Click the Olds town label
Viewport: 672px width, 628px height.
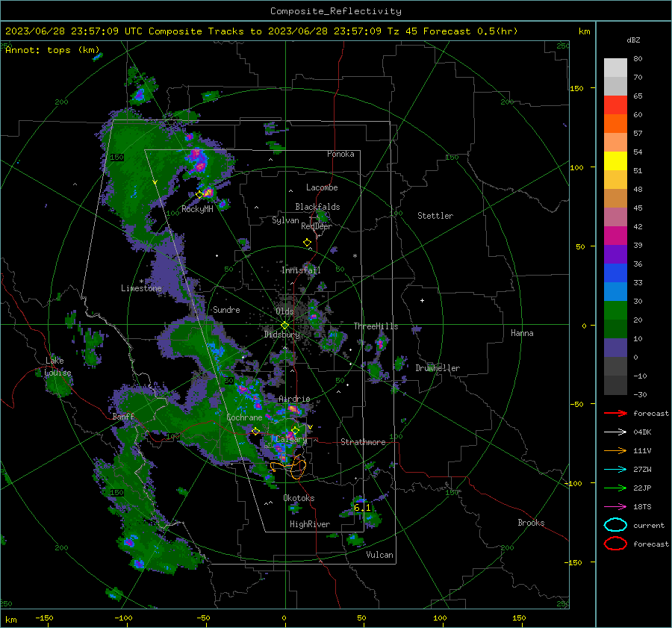click(x=284, y=311)
